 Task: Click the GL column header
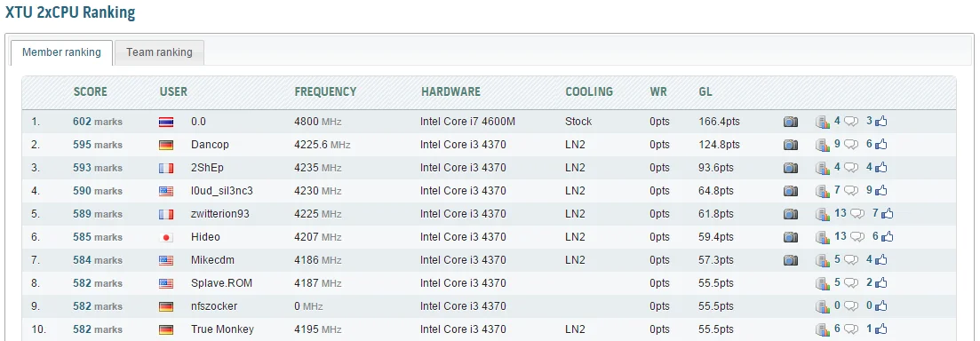705,91
